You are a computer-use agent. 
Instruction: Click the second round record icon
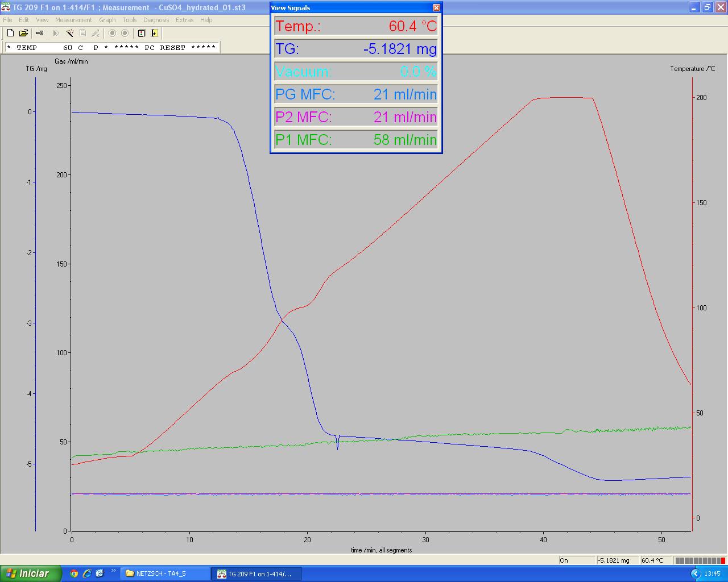tap(125, 33)
